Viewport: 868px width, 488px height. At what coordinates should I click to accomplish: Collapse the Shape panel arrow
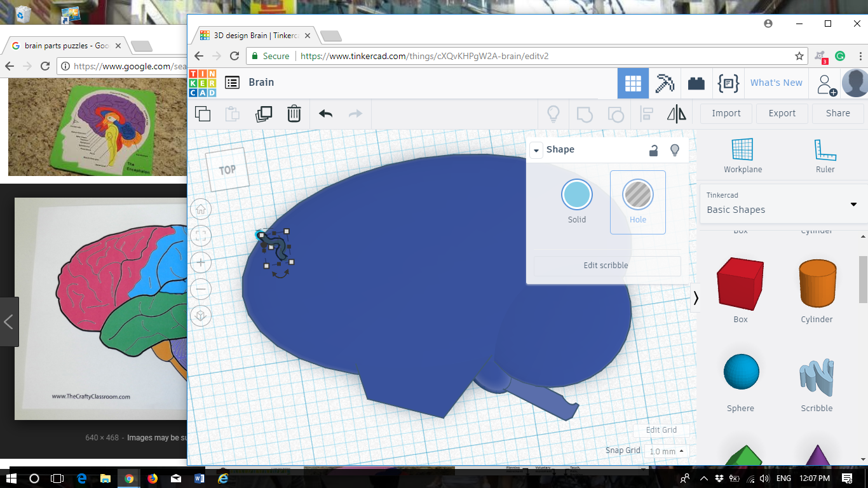pyautogui.click(x=536, y=151)
